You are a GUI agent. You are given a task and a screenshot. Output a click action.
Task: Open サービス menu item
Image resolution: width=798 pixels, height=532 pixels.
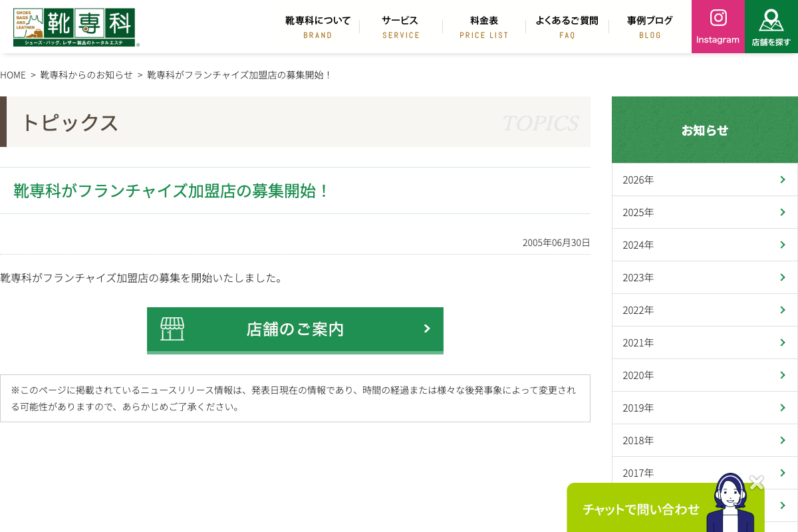[401, 27]
